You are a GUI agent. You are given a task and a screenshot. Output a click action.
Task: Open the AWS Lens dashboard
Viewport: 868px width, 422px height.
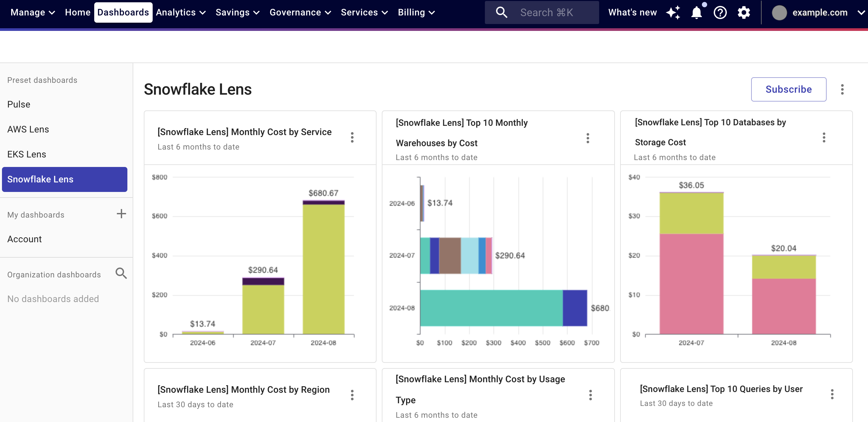(x=28, y=129)
